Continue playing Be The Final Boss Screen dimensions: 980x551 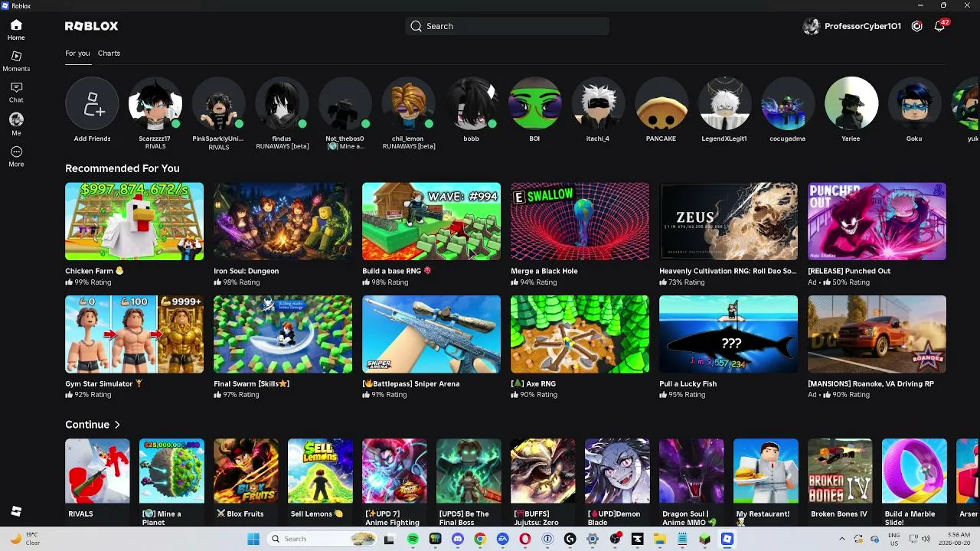[469, 471]
